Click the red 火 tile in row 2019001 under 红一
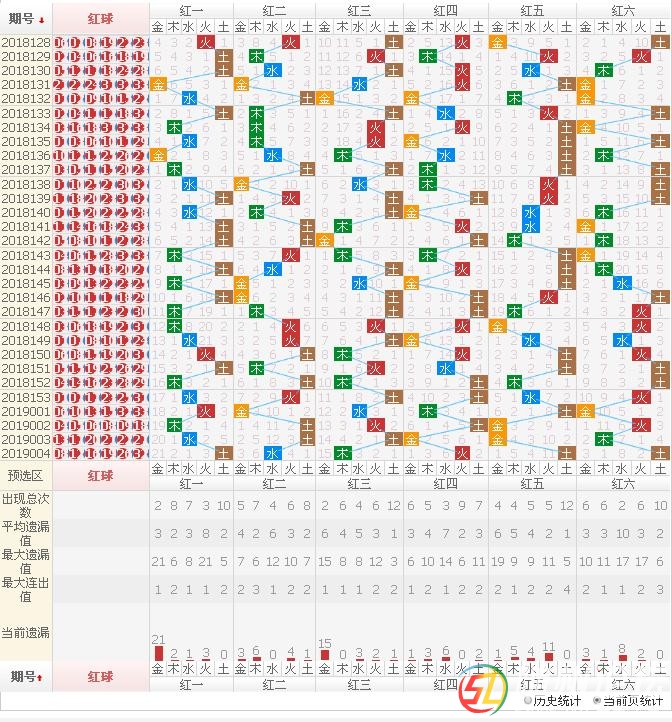 (x=206, y=411)
